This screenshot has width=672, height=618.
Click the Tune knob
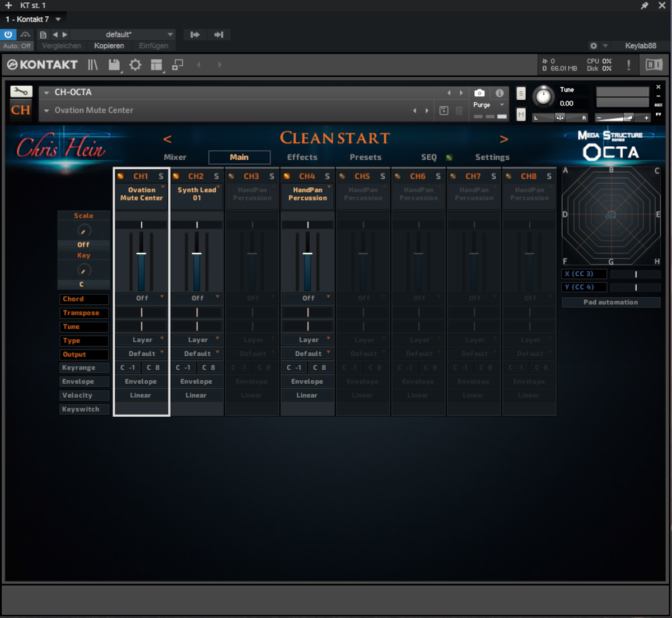[x=543, y=96]
